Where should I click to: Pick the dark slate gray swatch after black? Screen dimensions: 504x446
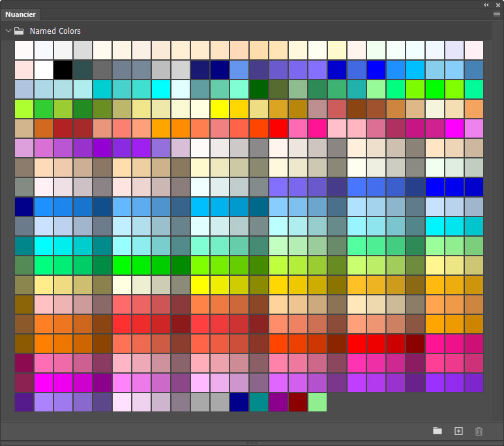click(x=83, y=70)
